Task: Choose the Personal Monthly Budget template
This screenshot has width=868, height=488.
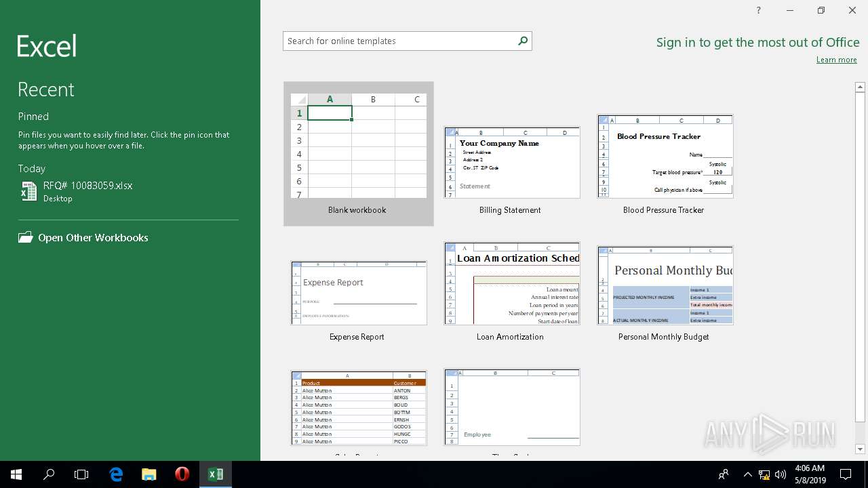Action: pos(665,285)
